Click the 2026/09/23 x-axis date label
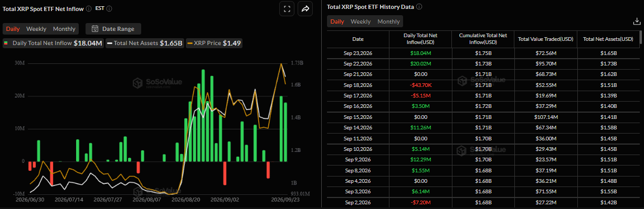The width and height of the screenshot is (644, 209). click(x=285, y=200)
